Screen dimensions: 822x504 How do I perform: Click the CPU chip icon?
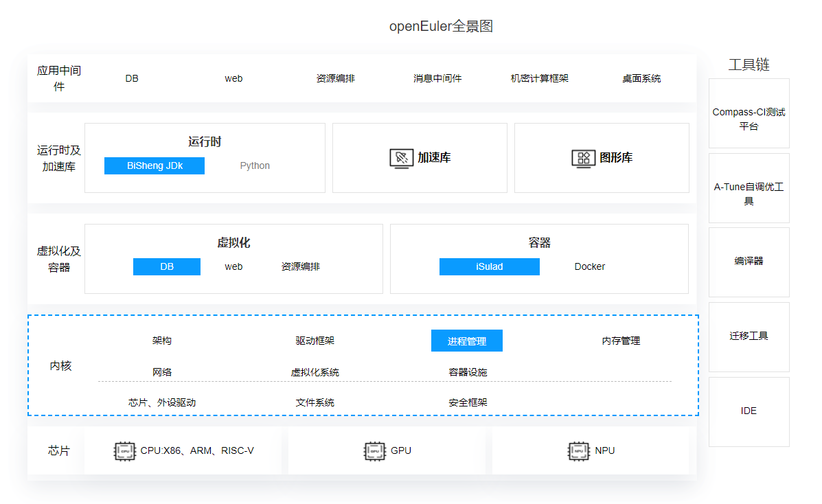coord(124,450)
